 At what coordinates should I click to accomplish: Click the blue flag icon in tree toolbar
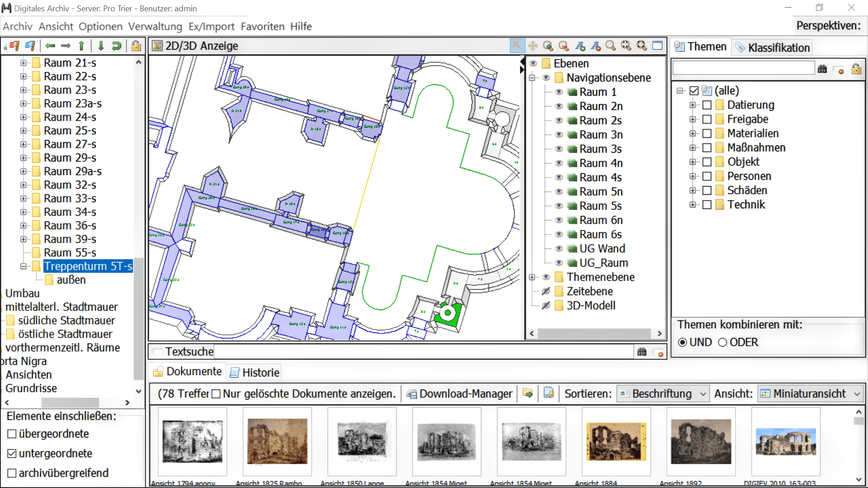(30, 46)
